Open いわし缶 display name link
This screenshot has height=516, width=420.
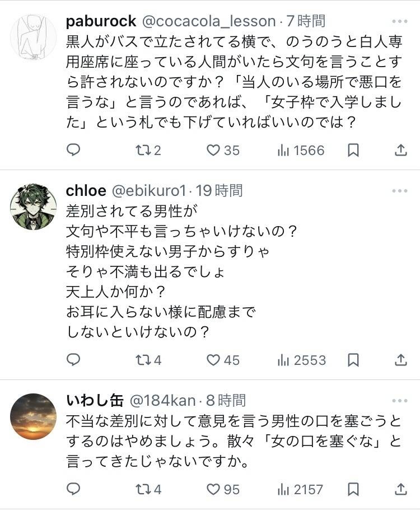point(94,401)
